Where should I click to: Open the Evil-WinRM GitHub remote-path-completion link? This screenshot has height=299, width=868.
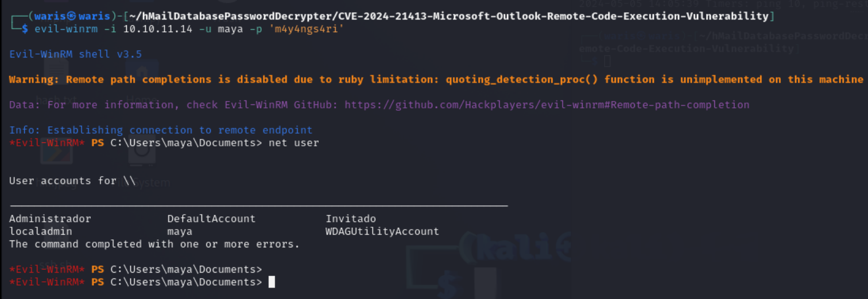(572, 104)
